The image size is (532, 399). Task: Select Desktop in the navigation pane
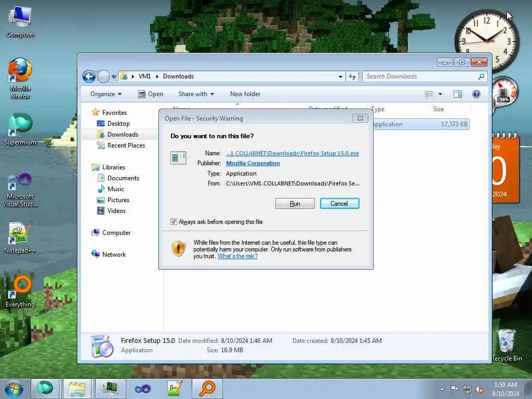point(118,124)
